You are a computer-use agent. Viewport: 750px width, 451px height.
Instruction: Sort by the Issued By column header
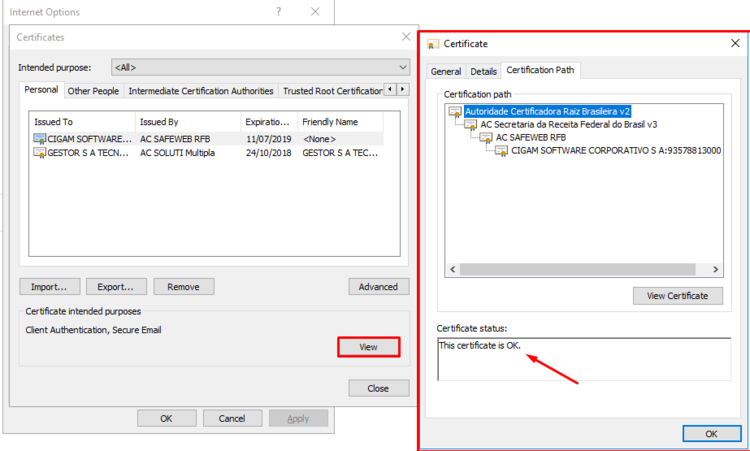pyautogui.click(x=188, y=122)
